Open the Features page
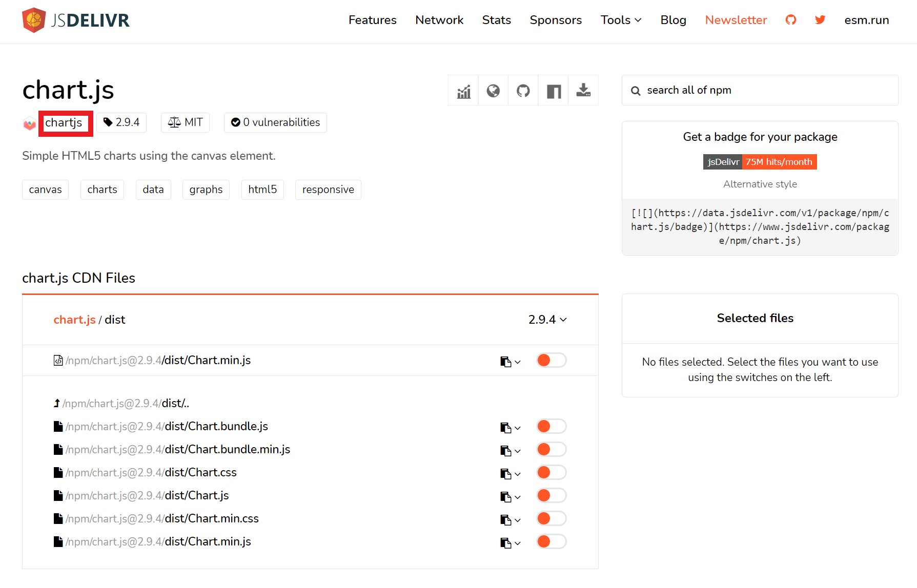The height and width of the screenshot is (588, 917). point(373,20)
